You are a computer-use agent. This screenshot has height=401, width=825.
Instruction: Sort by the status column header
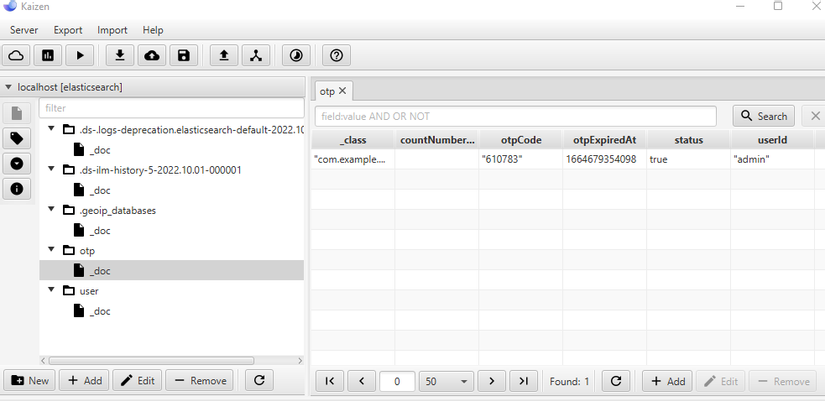689,140
